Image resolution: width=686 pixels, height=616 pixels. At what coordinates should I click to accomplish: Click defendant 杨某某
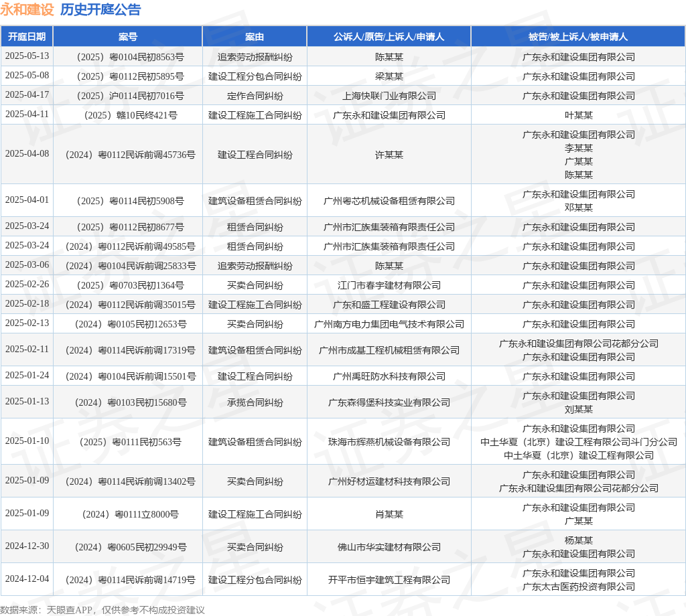click(x=578, y=541)
